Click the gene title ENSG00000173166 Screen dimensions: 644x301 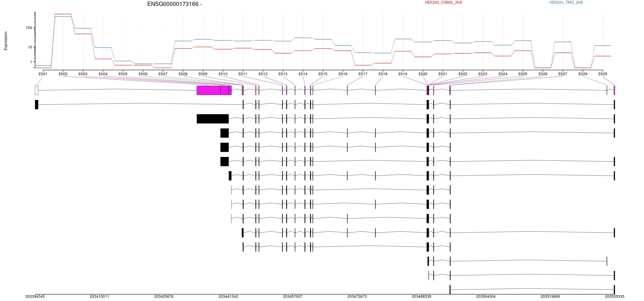(175, 4)
